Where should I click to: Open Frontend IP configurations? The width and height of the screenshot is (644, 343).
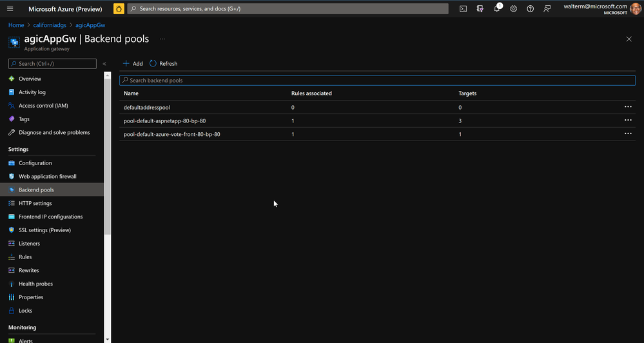point(50,217)
